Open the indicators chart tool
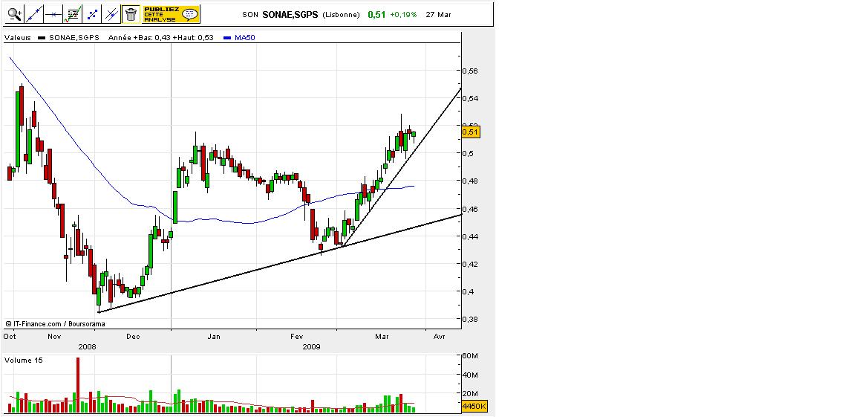868x417 pixels. tap(73, 14)
